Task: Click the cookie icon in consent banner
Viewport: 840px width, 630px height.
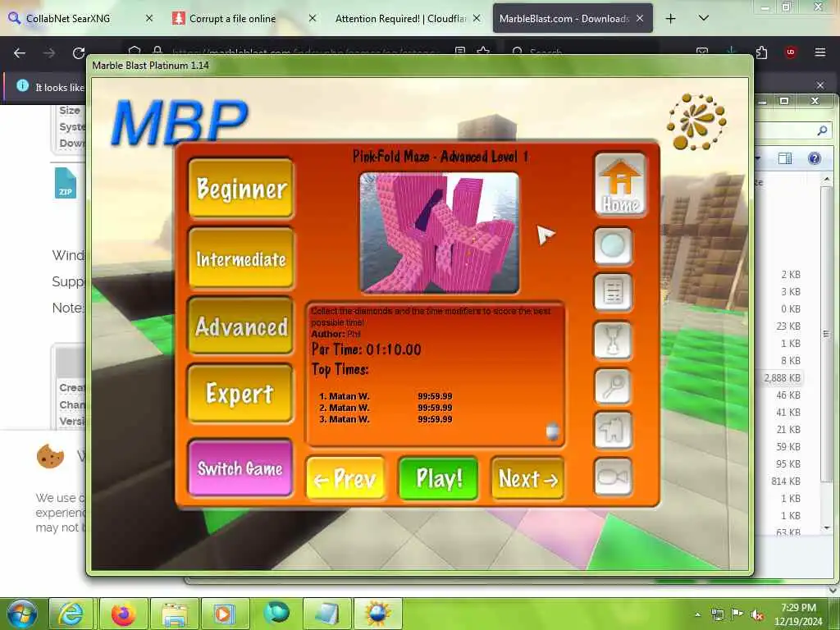Action: pos(50,456)
